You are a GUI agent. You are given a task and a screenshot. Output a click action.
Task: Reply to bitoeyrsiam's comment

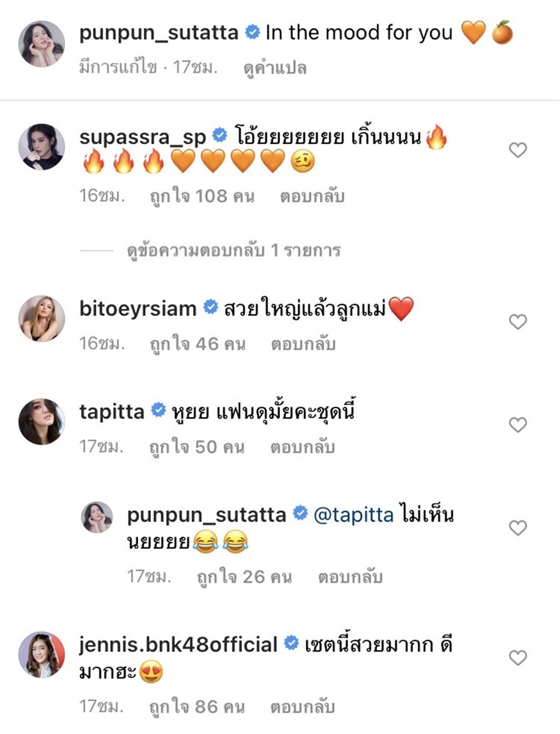(303, 344)
